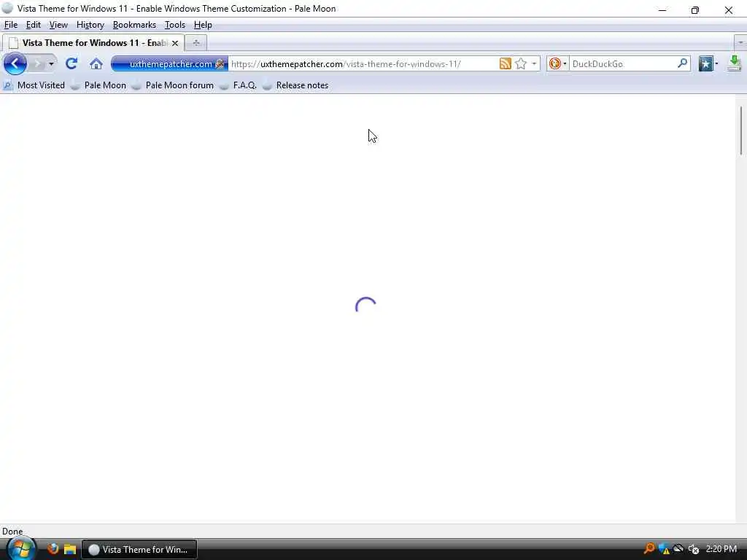Open the Windows Start orb
Viewport: 747px width, 560px height.
(x=20, y=548)
